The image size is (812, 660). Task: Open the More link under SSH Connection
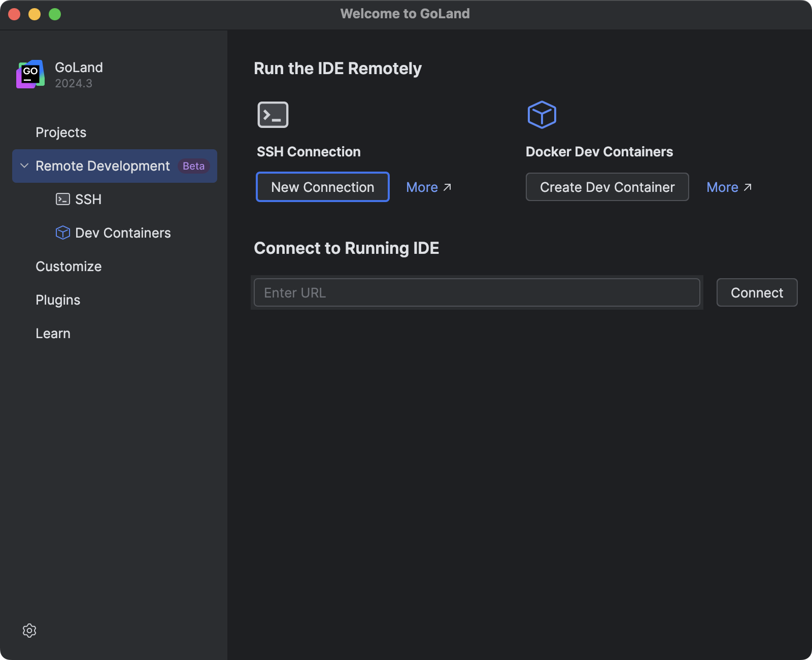click(x=428, y=187)
